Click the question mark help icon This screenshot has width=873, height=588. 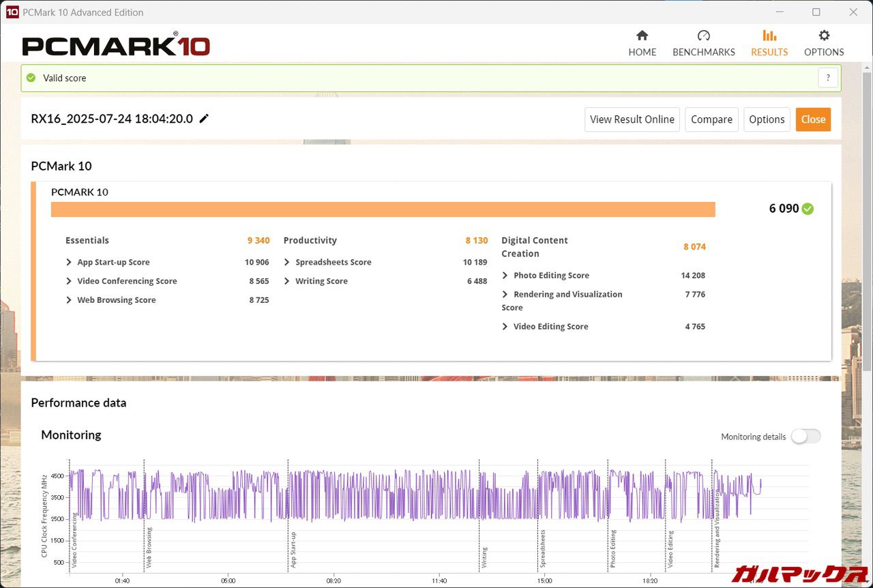(828, 78)
